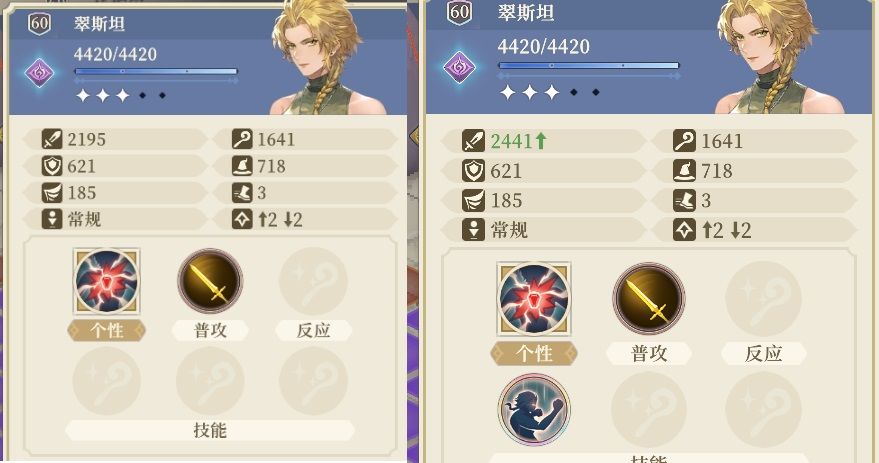Switch to the 反应 tab in left panel
This screenshot has width=879, height=463.
point(313,331)
